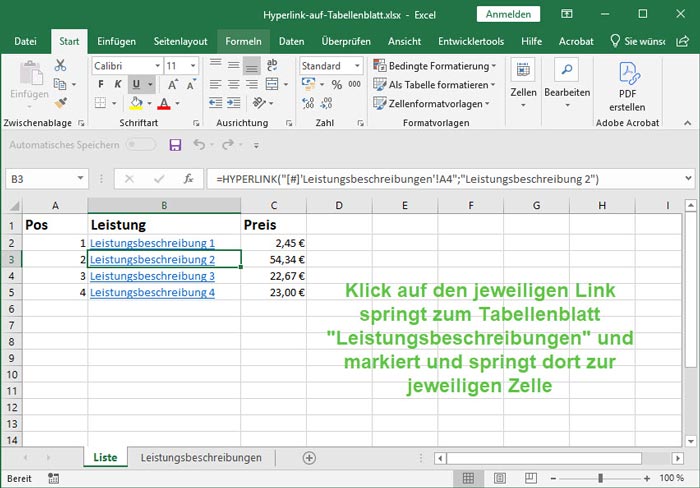The width and height of the screenshot is (700, 488).
Task: Click inside the Name Box B3
Action: coord(40,179)
